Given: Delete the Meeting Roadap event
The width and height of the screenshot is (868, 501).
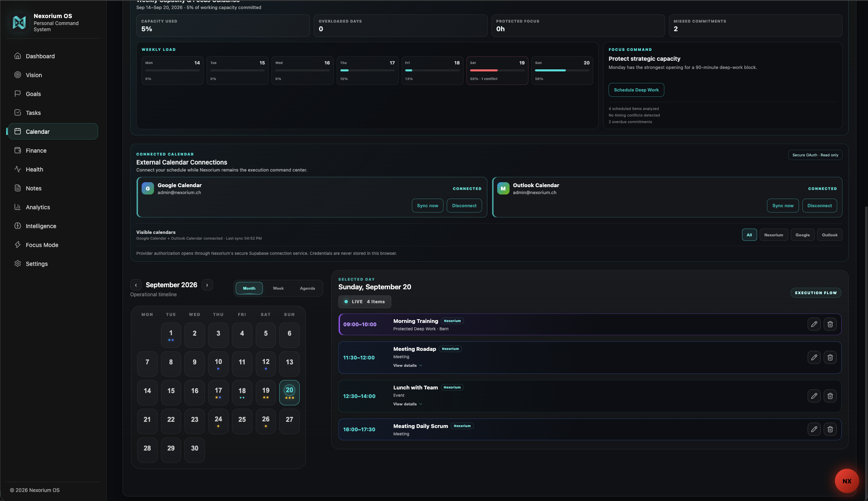Looking at the screenshot, I should (x=830, y=357).
